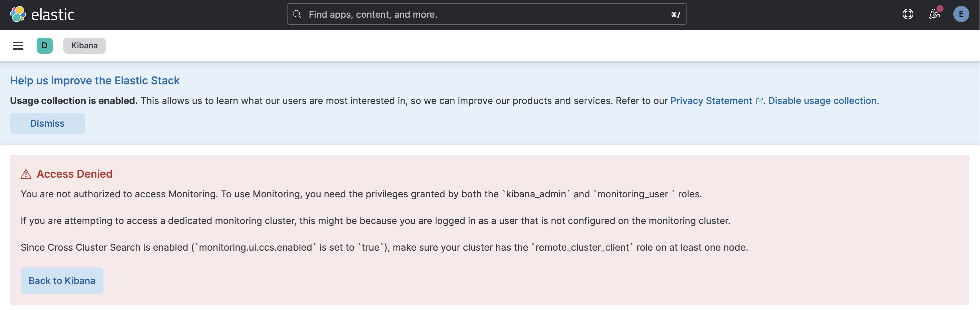Screen dimensions: 980x310
Task: Open the newsfeed with the party popper icon
Action: tap(935, 14)
